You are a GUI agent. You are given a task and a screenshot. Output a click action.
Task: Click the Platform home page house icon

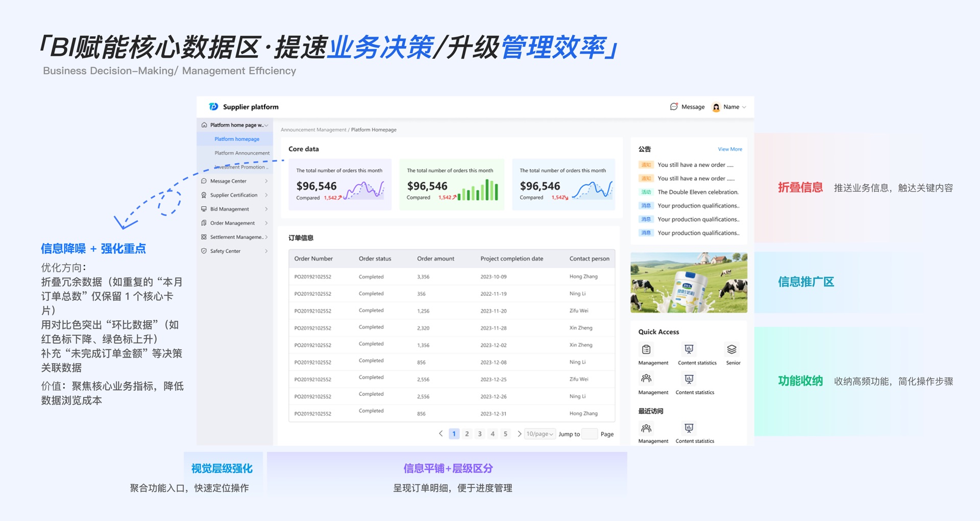coord(204,125)
